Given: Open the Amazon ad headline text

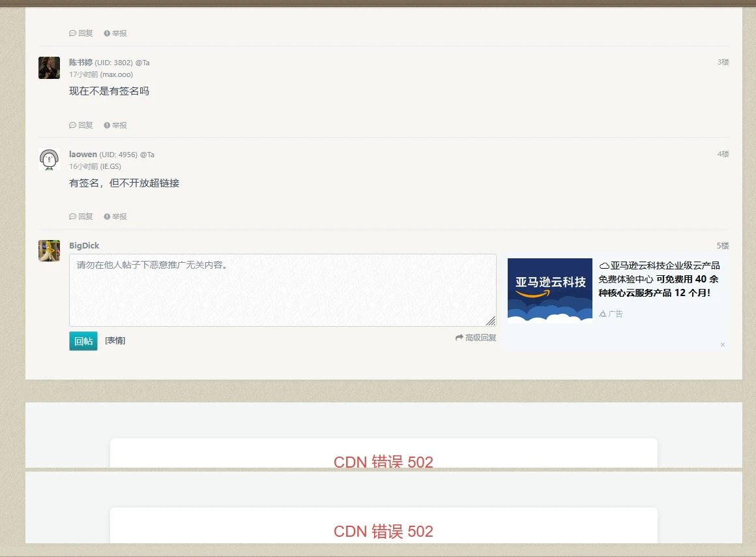Looking at the screenshot, I should tap(659, 279).
